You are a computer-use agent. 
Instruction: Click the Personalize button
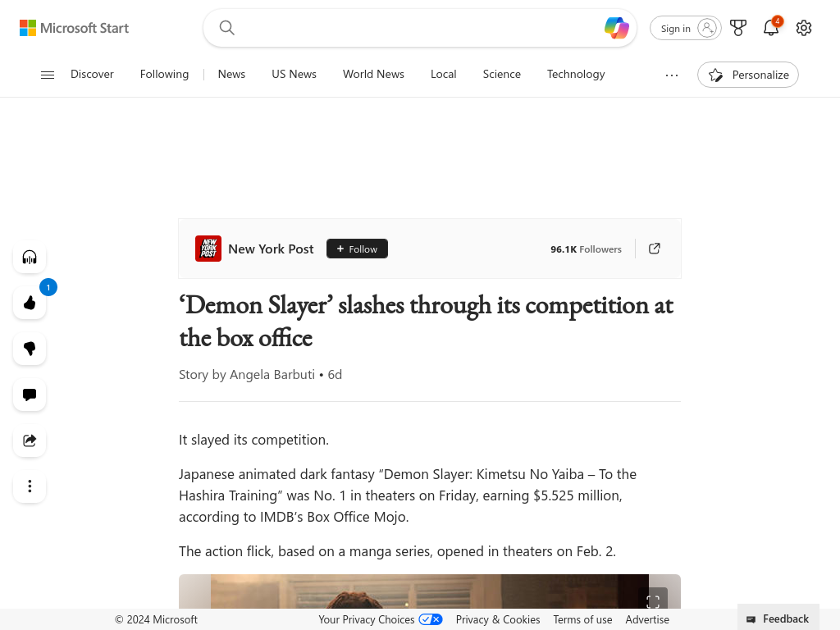(x=748, y=75)
